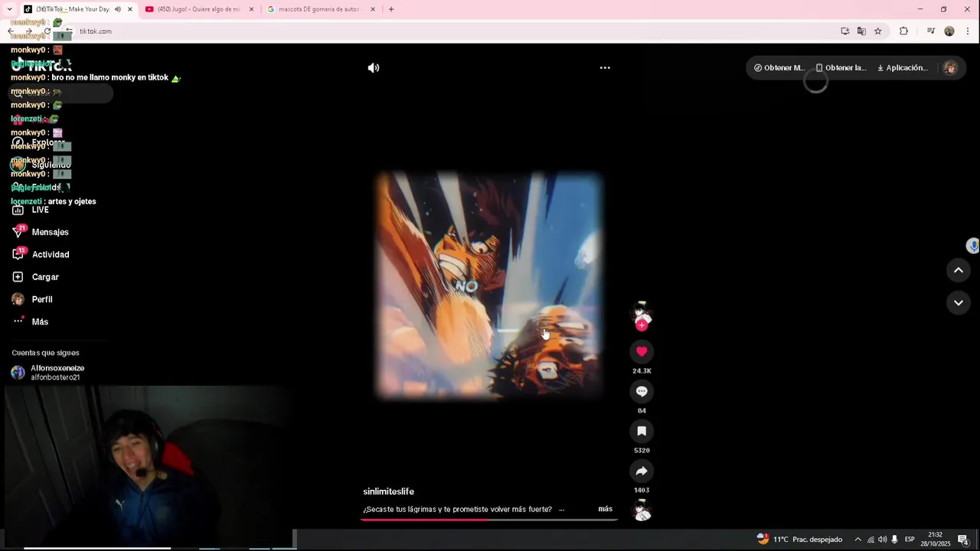Translate this page icon
The height and width of the screenshot is (551, 980).
861,31
